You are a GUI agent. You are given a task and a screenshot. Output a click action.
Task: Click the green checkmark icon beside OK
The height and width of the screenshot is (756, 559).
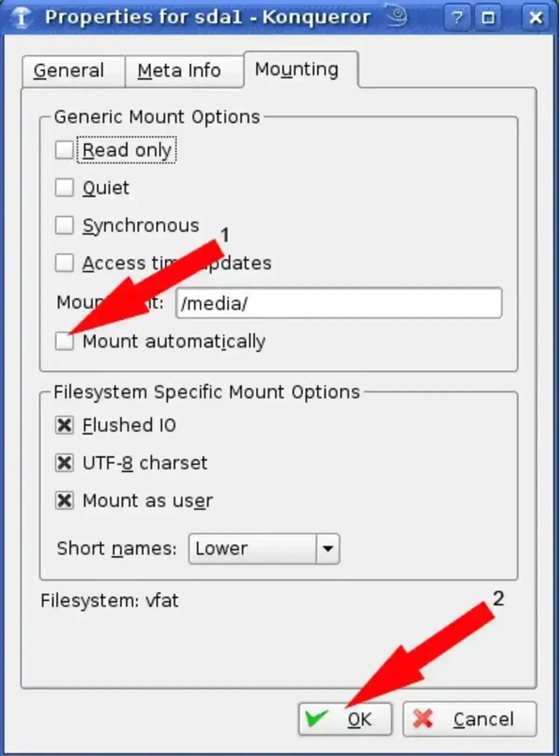[x=316, y=718]
